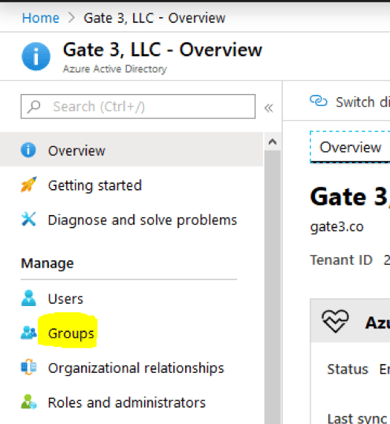Click the Search (Ctrl+/) input field

pos(138,107)
